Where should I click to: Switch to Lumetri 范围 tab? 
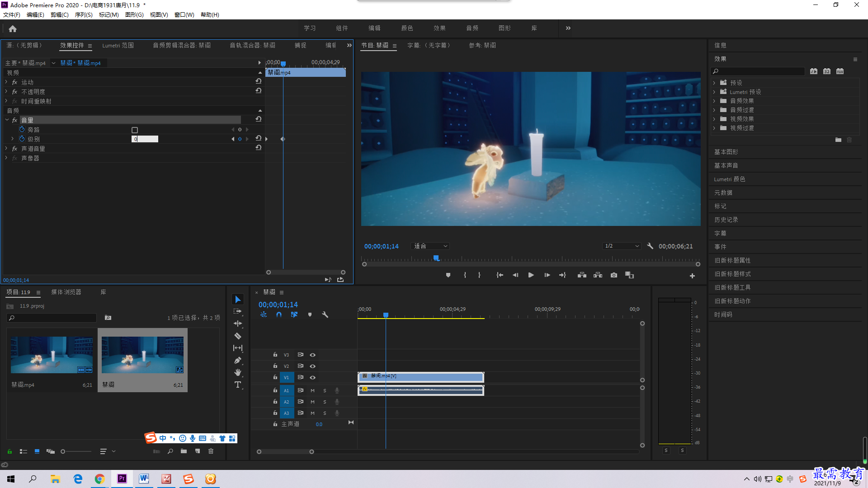118,46
